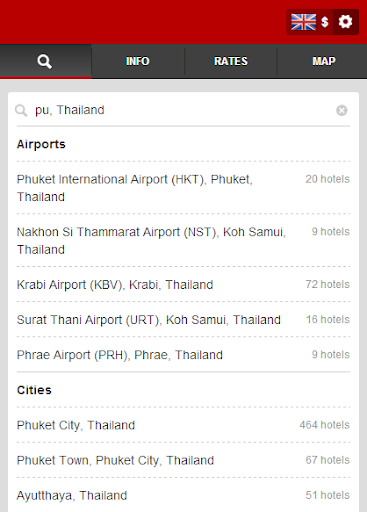Image resolution: width=367 pixels, height=512 pixels.
Task: Switch to the INFO tab
Action: (x=138, y=61)
